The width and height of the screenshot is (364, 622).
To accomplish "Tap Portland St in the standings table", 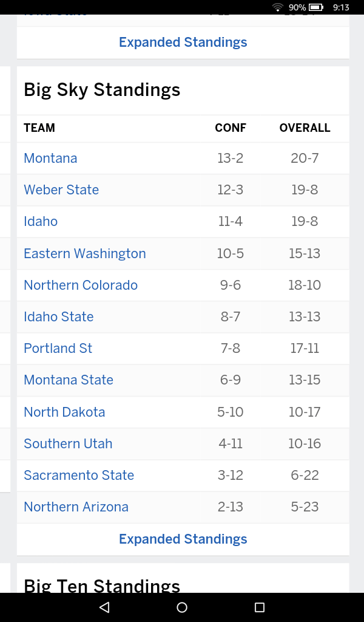I will pos(58,348).
